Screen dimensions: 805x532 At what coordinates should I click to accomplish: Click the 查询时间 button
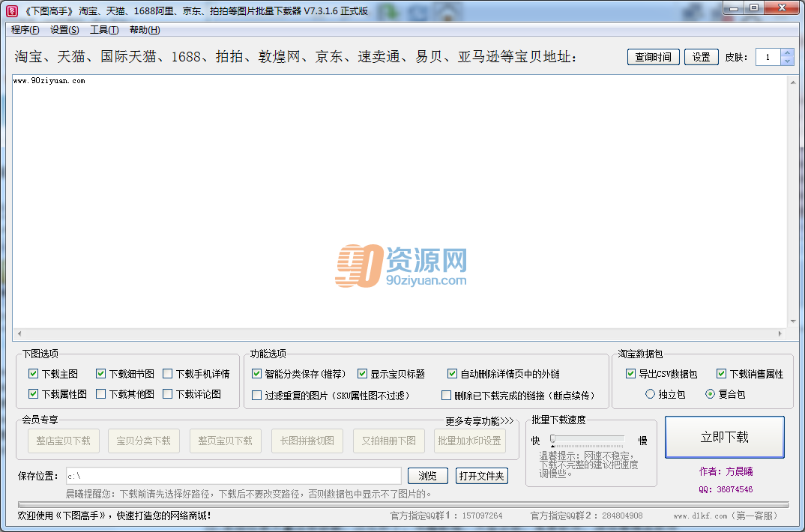(x=653, y=57)
